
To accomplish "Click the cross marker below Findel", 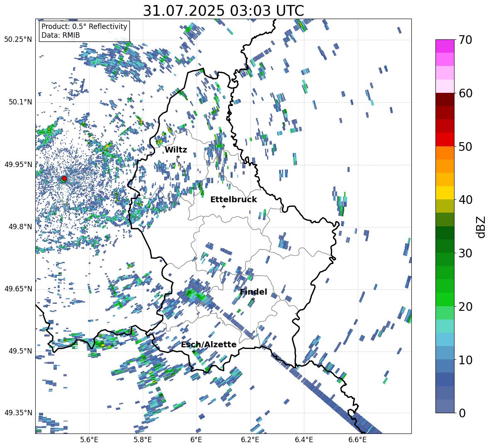I will [253, 299].
